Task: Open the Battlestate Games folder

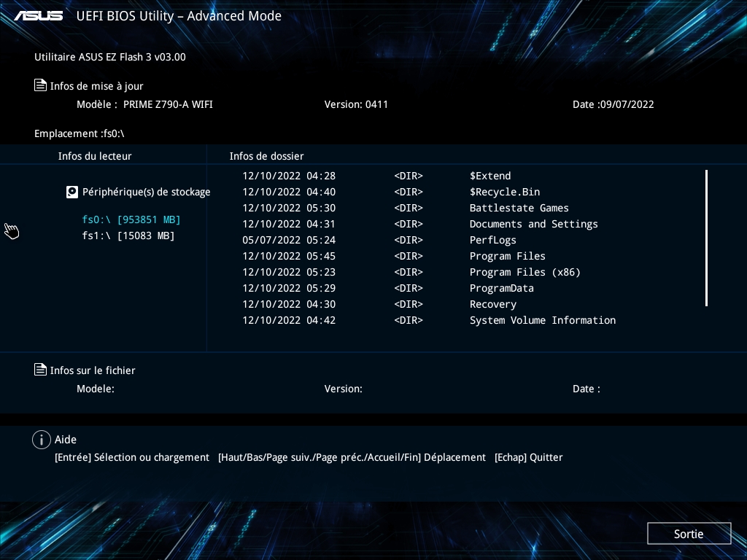Action: click(x=519, y=208)
